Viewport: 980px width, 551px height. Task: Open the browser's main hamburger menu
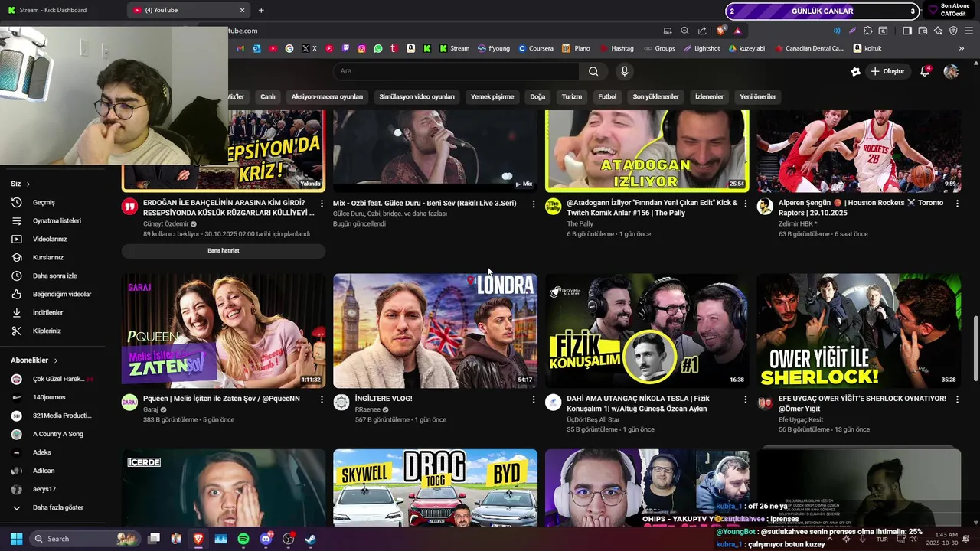click(x=969, y=31)
